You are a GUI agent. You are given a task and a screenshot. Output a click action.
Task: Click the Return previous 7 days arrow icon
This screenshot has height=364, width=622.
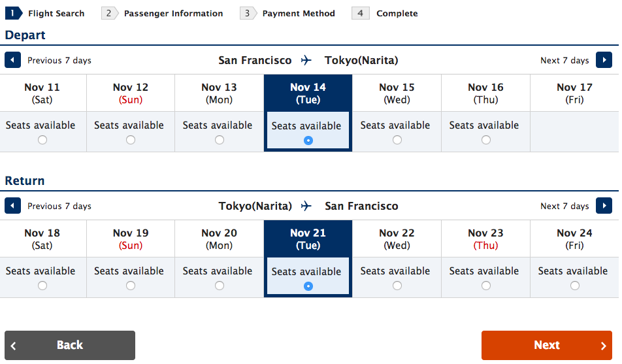[x=12, y=206]
